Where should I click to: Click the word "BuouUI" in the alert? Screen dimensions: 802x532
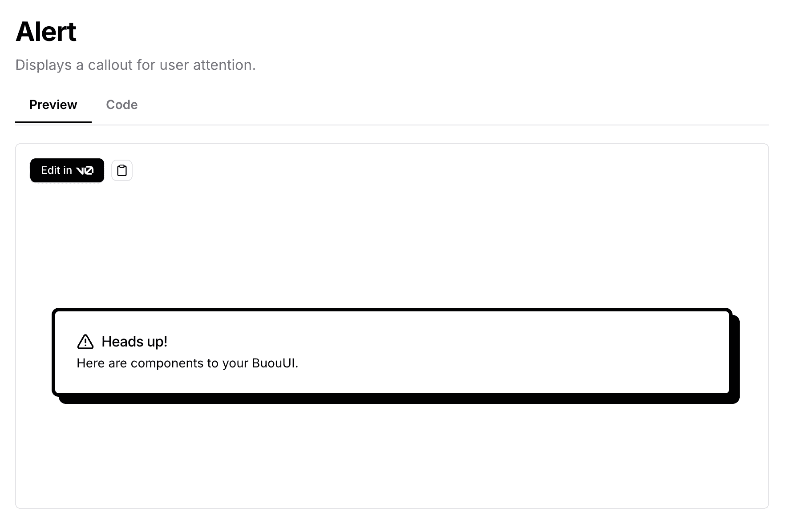(x=273, y=363)
